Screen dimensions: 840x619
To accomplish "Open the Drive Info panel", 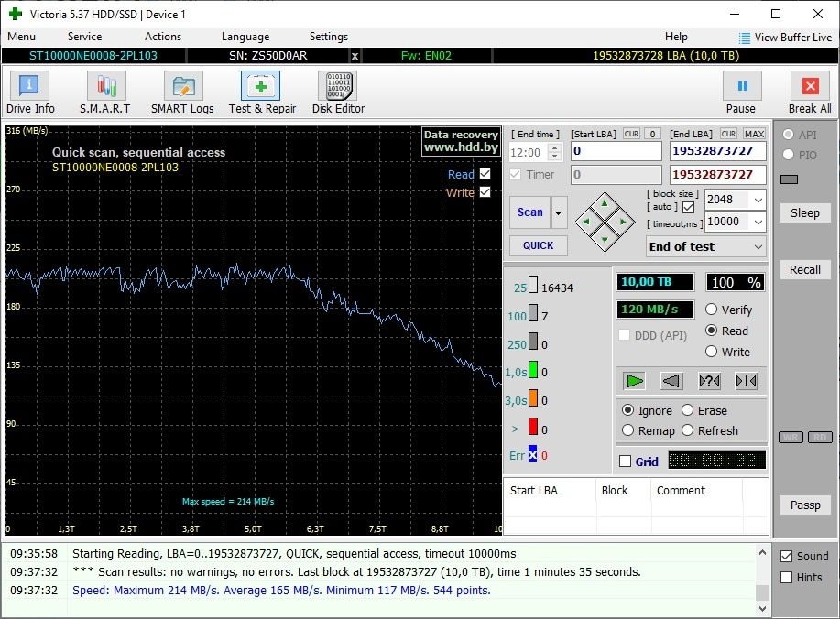I will point(30,92).
